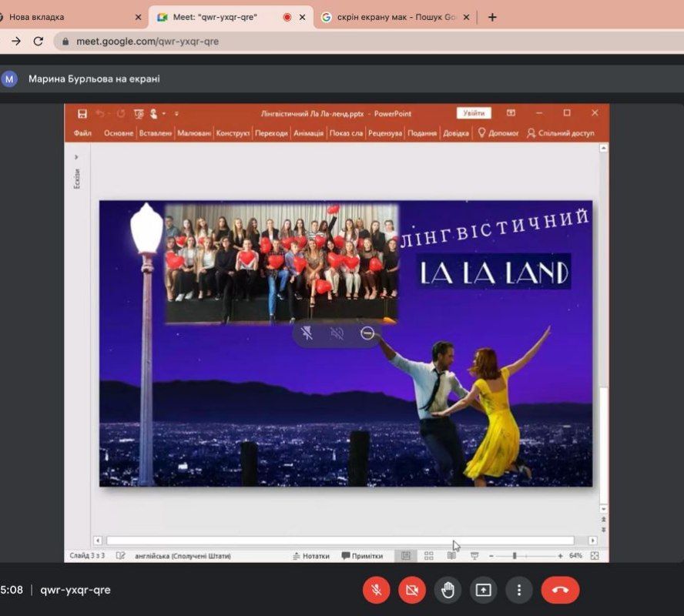Image resolution: width=684 pixels, height=616 pixels.
Task: Unpin the presentation using the pin icon
Action: pos(307,333)
